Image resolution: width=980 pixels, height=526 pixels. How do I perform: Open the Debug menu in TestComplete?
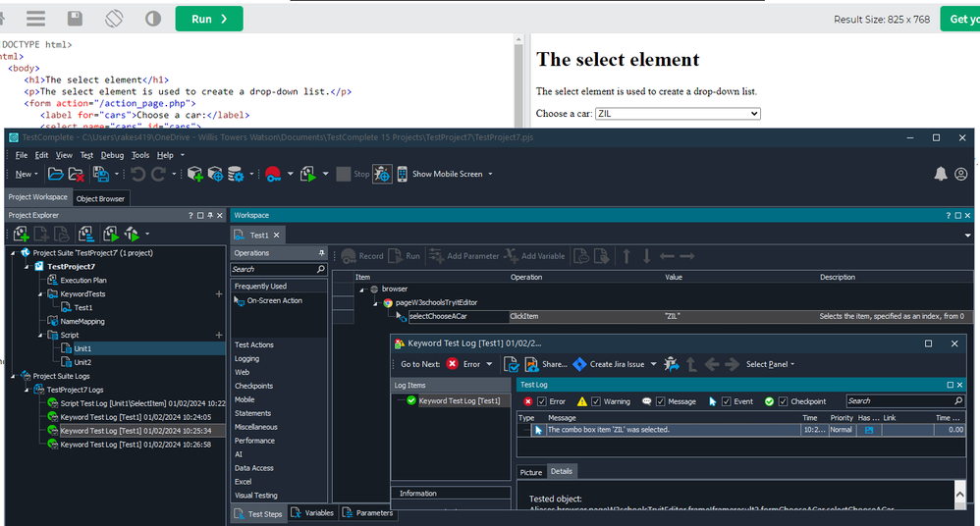pyautogui.click(x=112, y=155)
